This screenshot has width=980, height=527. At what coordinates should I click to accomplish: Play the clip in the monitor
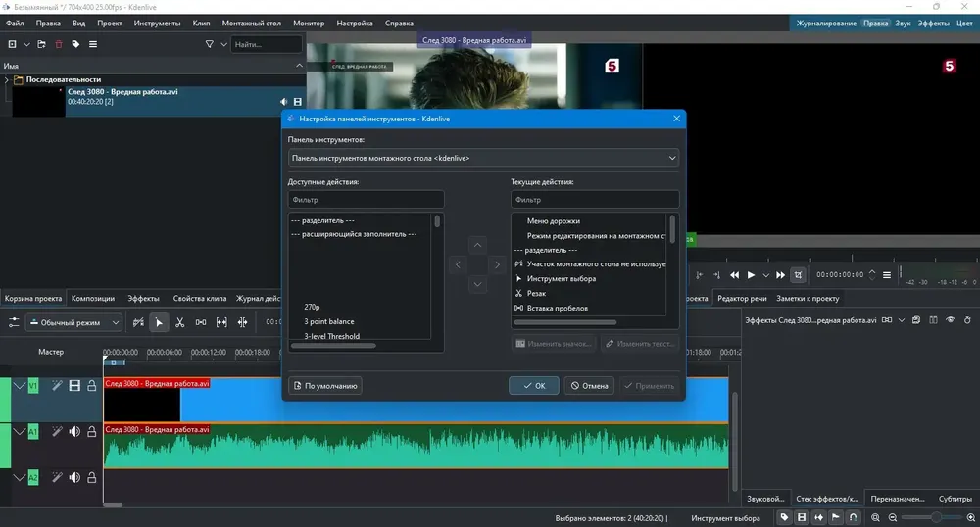tap(752, 274)
